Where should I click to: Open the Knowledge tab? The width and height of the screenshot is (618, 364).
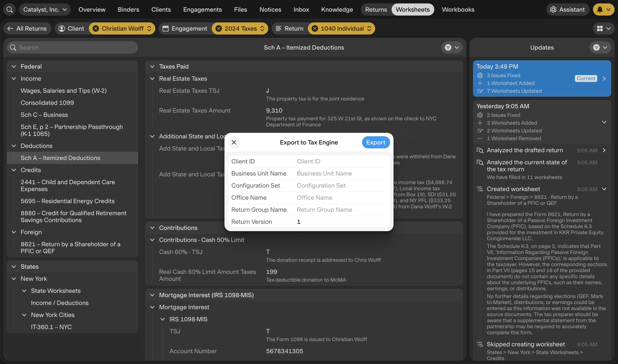[337, 9]
